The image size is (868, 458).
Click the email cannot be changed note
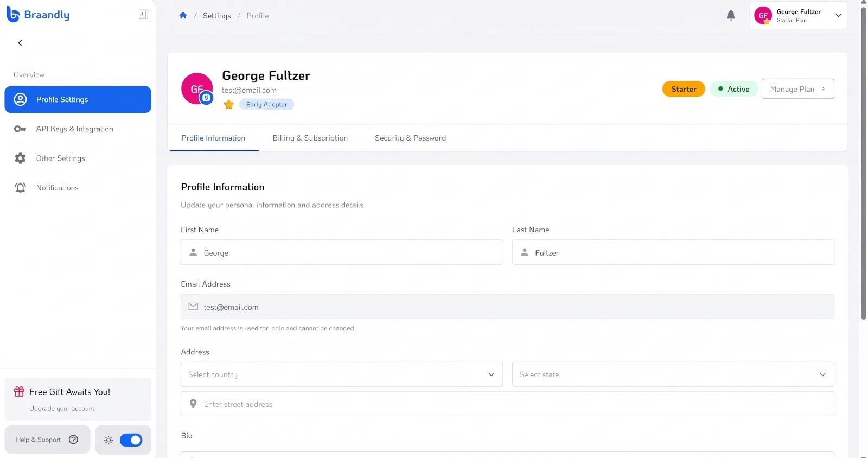click(268, 328)
